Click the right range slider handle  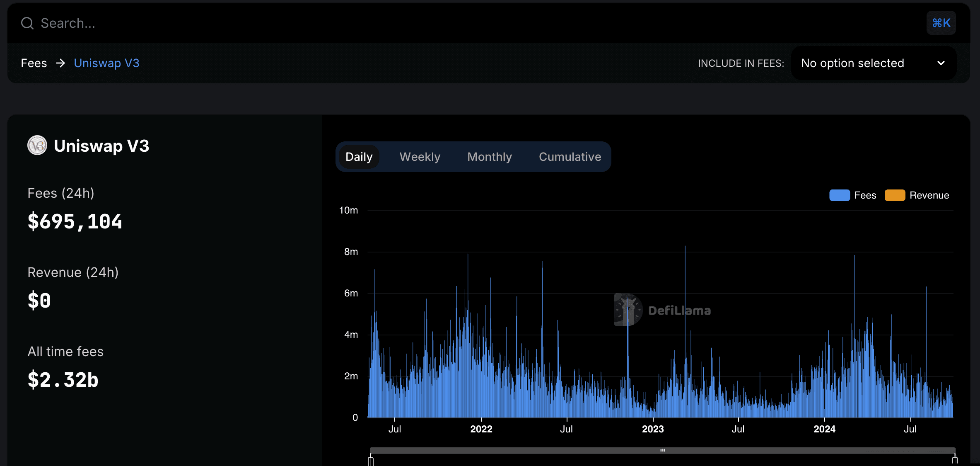[955, 460]
